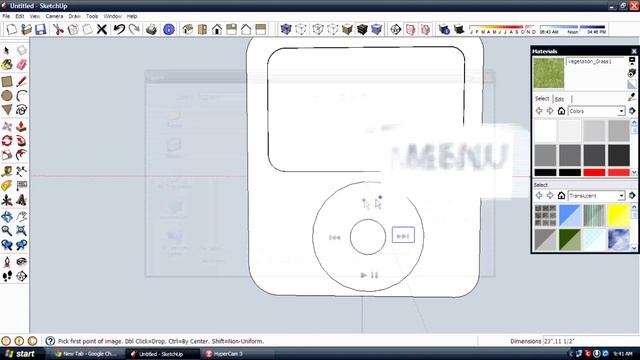Activate the Section Plane tool
640x360 pixels.
(x=22, y=276)
